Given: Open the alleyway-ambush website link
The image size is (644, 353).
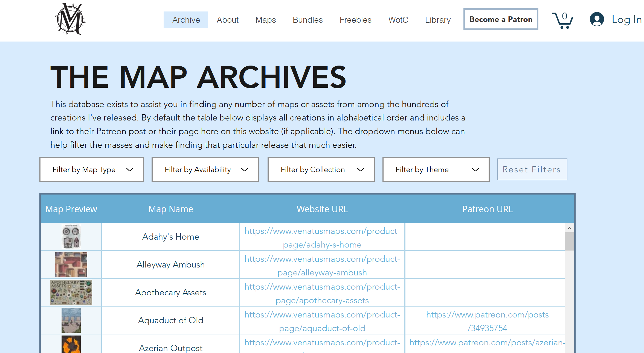Looking at the screenshot, I should pyautogui.click(x=322, y=266).
